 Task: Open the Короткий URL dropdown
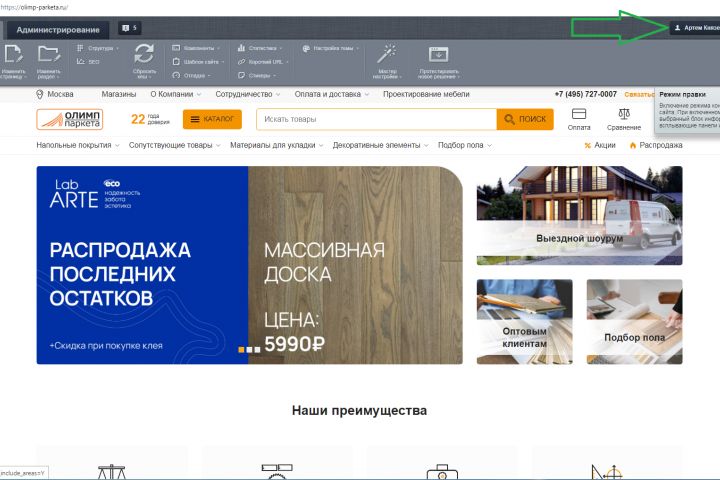[x=263, y=62]
